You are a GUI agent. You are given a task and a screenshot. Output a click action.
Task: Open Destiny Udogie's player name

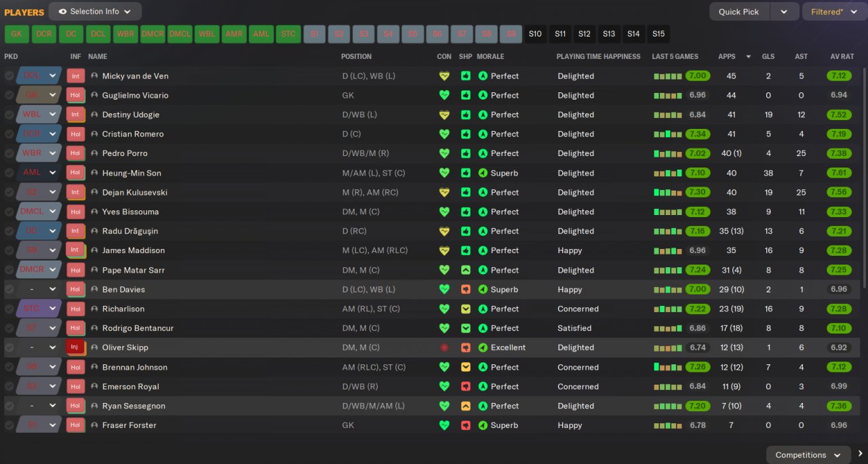click(x=131, y=115)
